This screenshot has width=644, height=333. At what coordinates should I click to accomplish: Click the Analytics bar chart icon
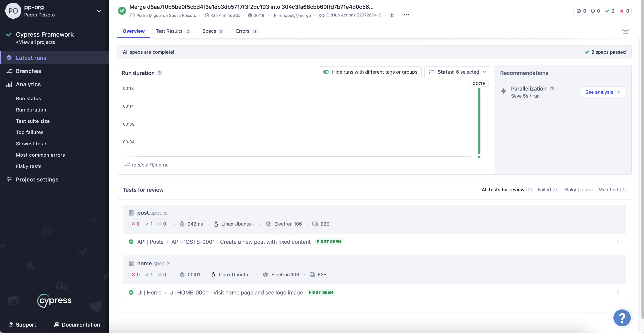pyautogui.click(x=9, y=84)
